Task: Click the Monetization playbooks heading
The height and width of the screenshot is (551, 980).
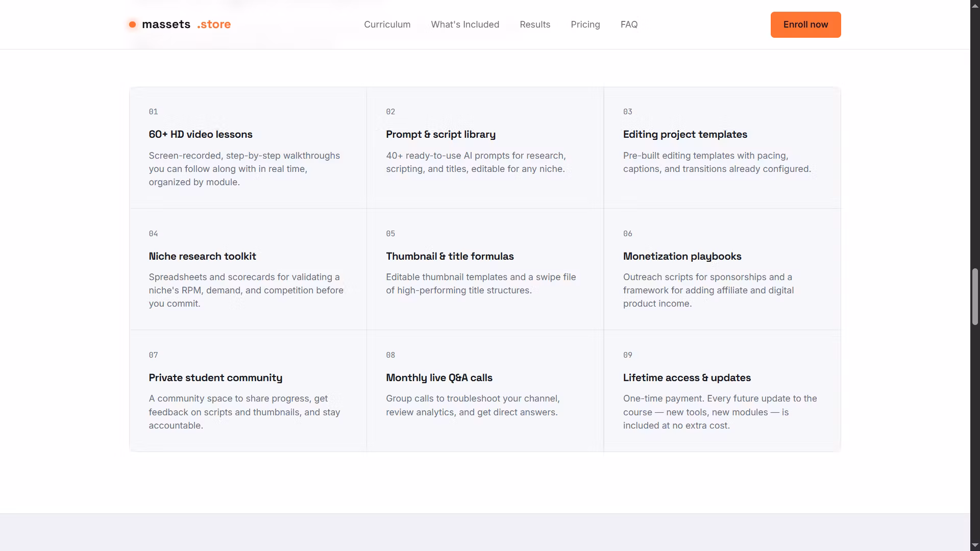Action: tap(682, 256)
